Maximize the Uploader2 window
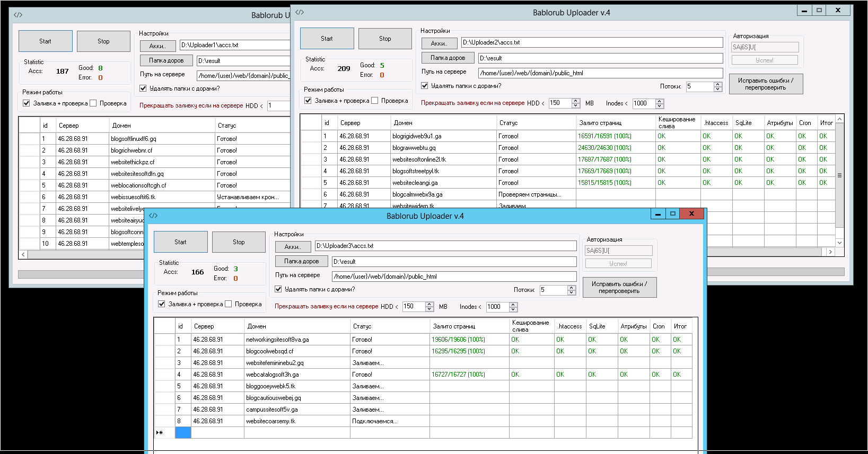This screenshot has width=868, height=454. pyautogui.click(x=819, y=10)
